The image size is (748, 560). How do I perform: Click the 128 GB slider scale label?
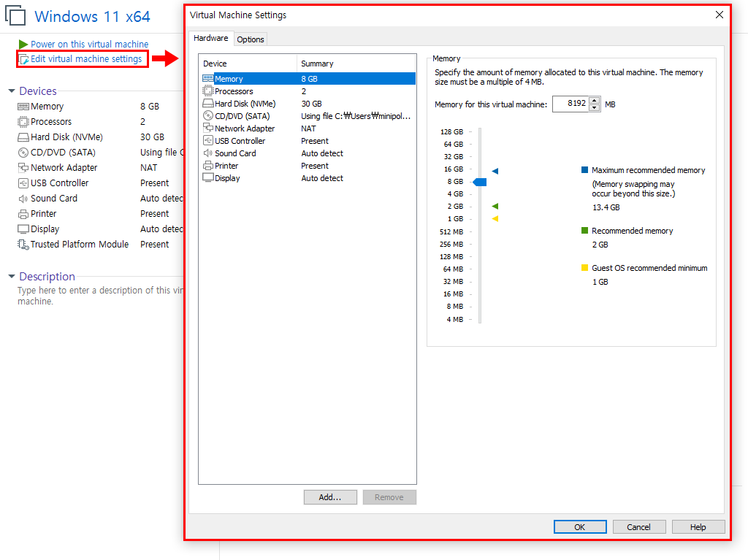coord(451,131)
